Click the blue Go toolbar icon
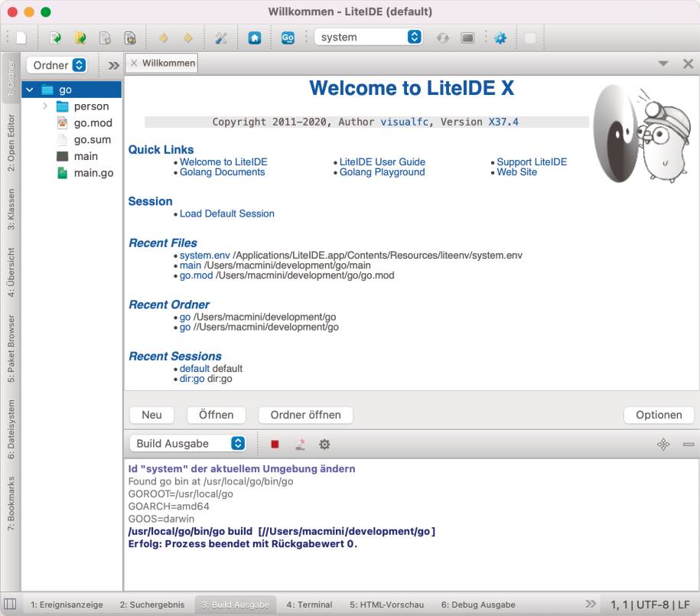The height and width of the screenshot is (616, 700). click(x=288, y=38)
